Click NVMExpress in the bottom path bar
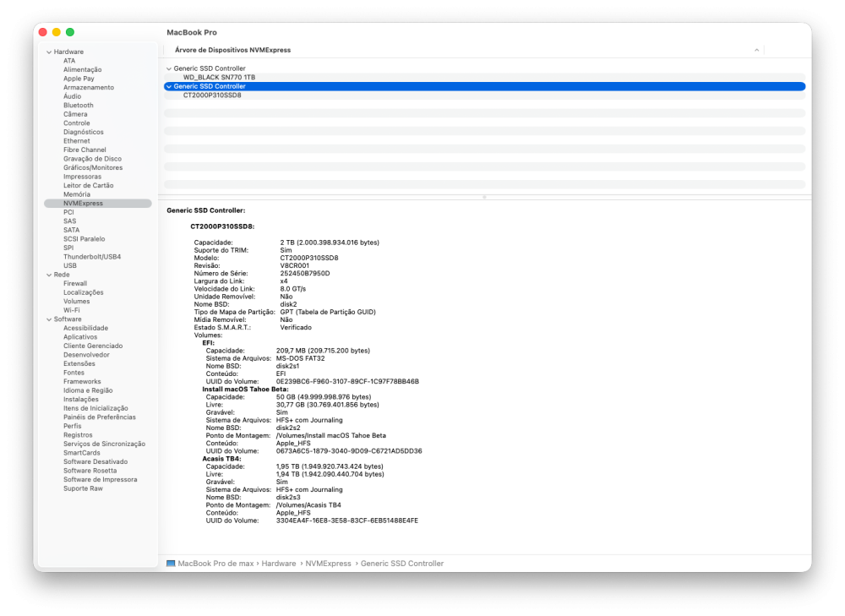The width and height of the screenshot is (845, 616). point(328,563)
